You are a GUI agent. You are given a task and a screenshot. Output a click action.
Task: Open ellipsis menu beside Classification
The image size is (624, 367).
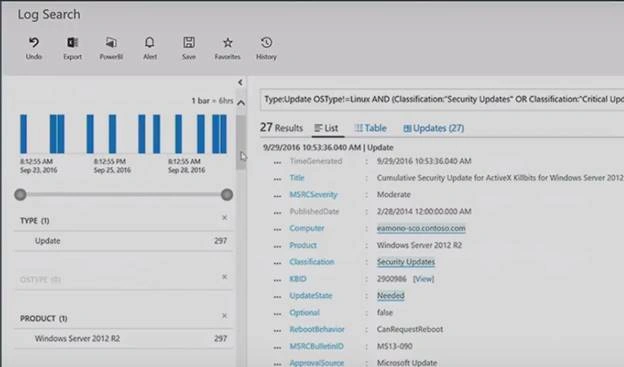coord(277,263)
